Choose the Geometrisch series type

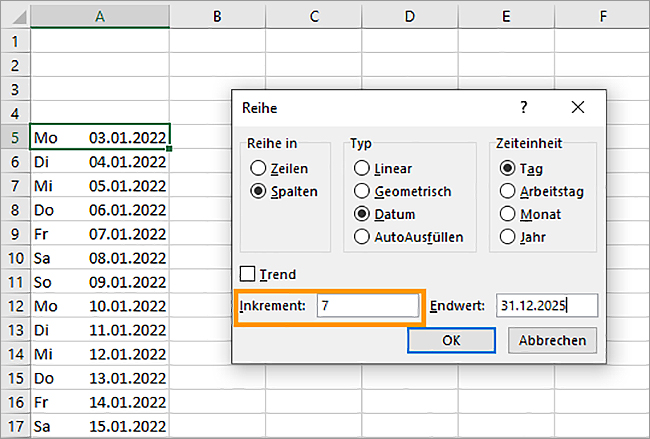(361, 191)
